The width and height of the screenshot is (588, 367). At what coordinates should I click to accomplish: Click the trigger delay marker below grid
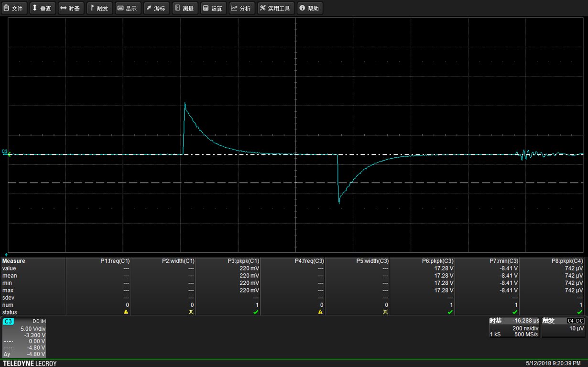6,255
